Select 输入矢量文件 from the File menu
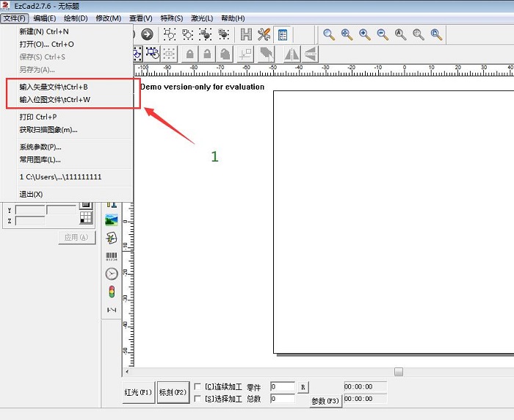 click(54, 87)
